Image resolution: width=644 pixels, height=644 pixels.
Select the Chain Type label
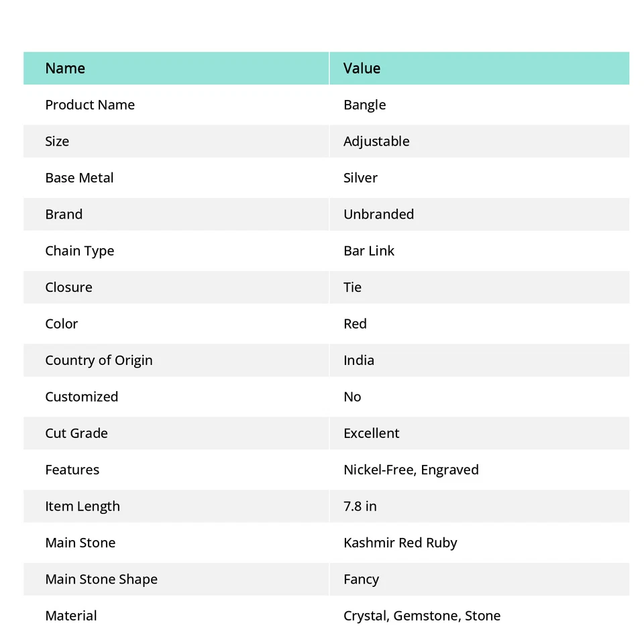[x=79, y=251]
